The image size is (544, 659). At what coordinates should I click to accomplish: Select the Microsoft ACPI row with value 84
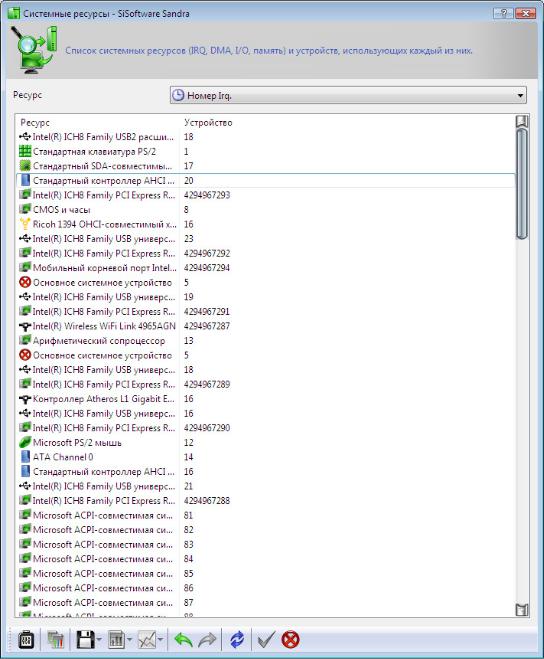pyautogui.click(x=266, y=559)
